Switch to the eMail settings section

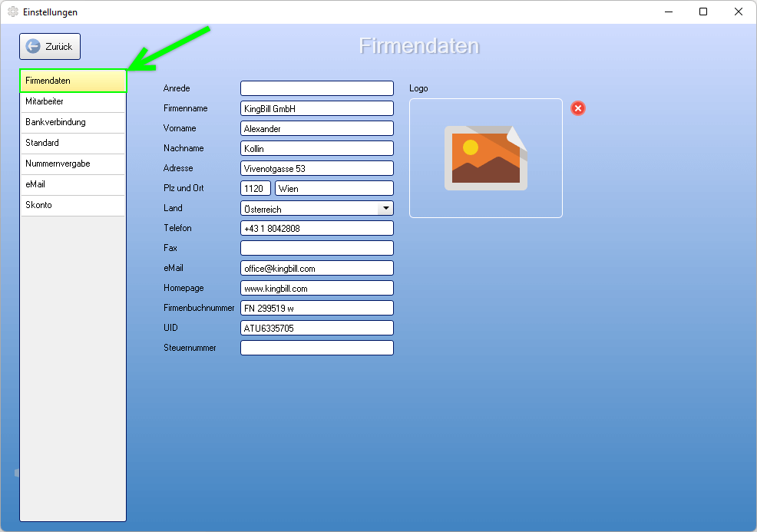coord(73,185)
